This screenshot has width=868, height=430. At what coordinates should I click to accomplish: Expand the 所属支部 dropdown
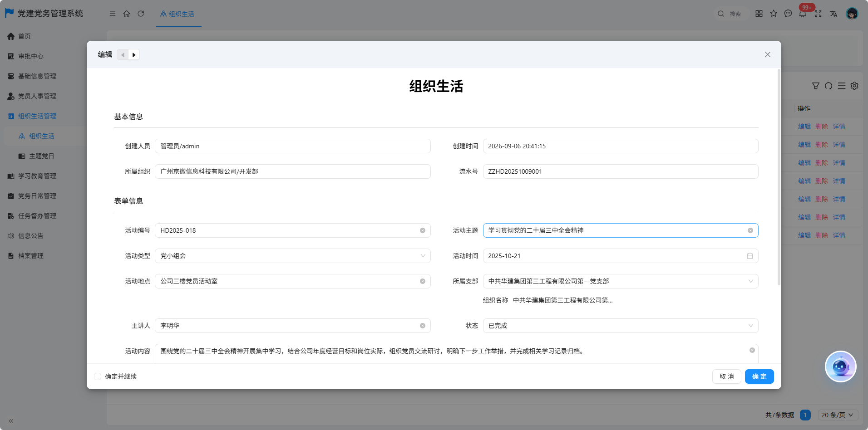tap(621, 281)
